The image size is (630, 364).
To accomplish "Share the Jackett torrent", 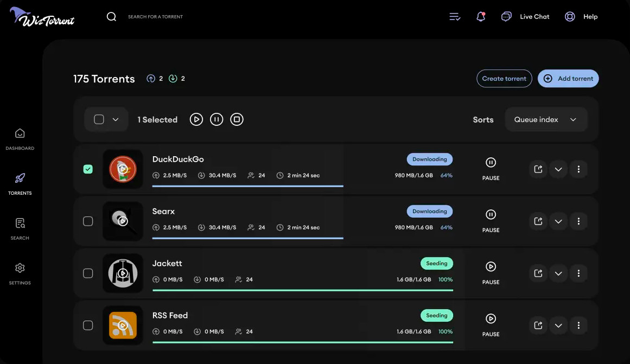I will [x=538, y=273].
